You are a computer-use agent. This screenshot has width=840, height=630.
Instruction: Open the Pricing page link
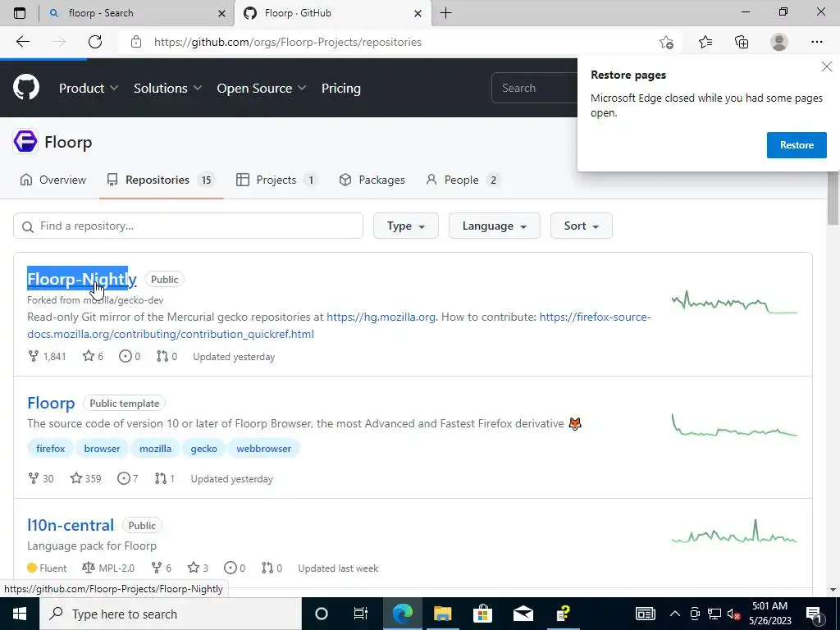(x=340, y=88)
